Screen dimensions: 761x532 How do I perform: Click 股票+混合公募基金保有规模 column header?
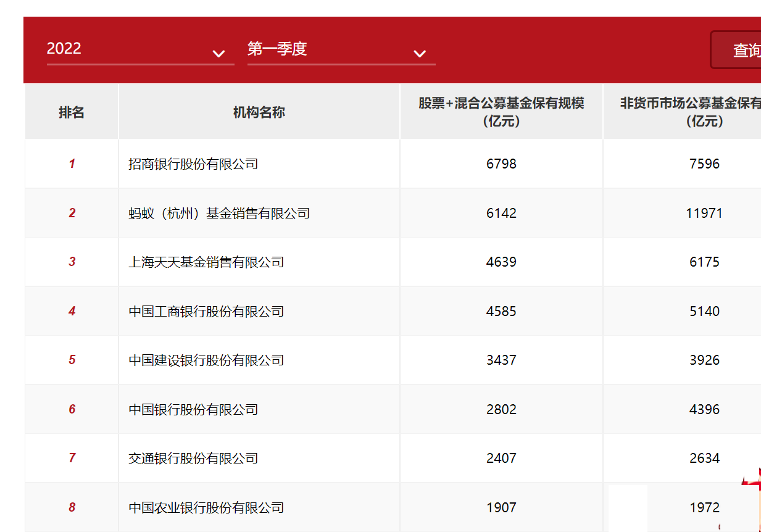pyautogui.click(x=501, y=112)
